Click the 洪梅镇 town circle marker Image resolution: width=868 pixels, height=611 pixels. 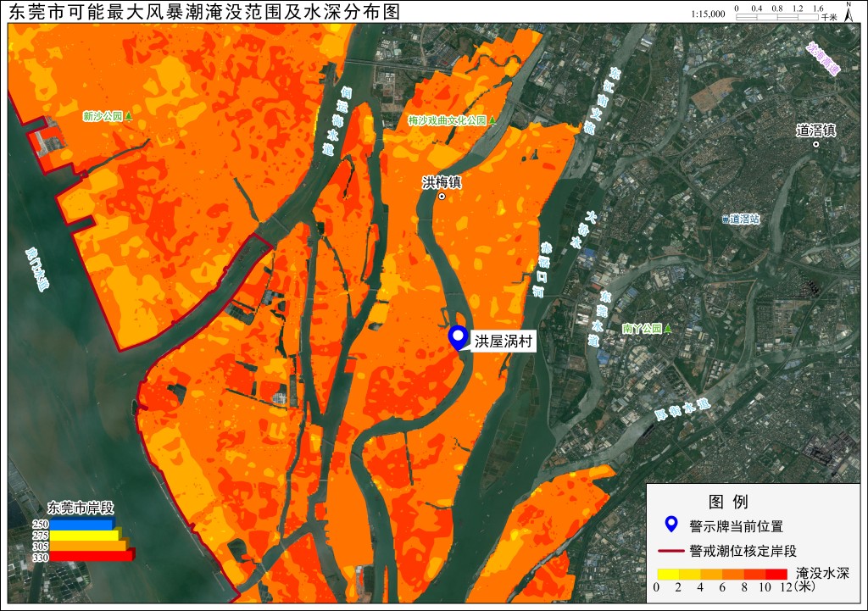(x=442, y=196)
